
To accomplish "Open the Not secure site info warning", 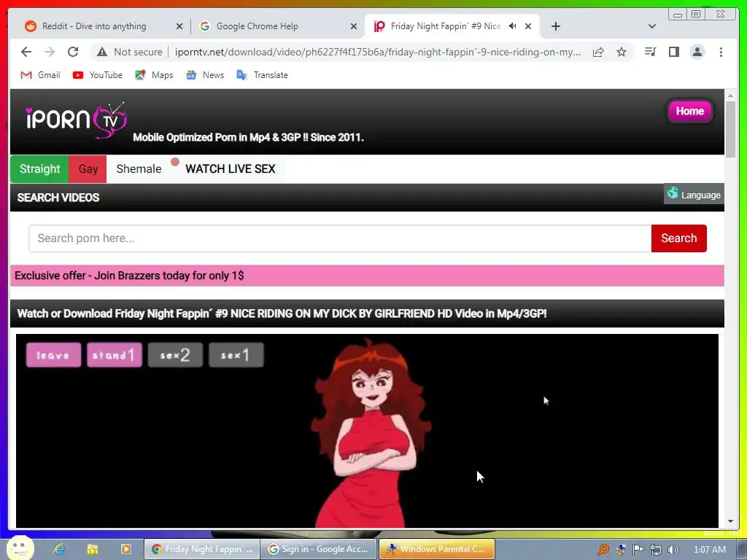I will 130,52.
